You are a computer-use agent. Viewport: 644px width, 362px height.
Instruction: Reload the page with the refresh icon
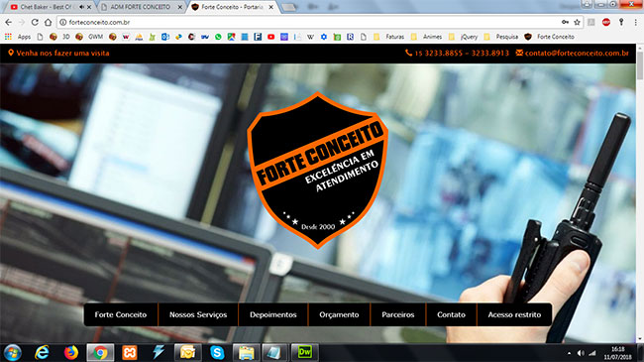point(35,22)
